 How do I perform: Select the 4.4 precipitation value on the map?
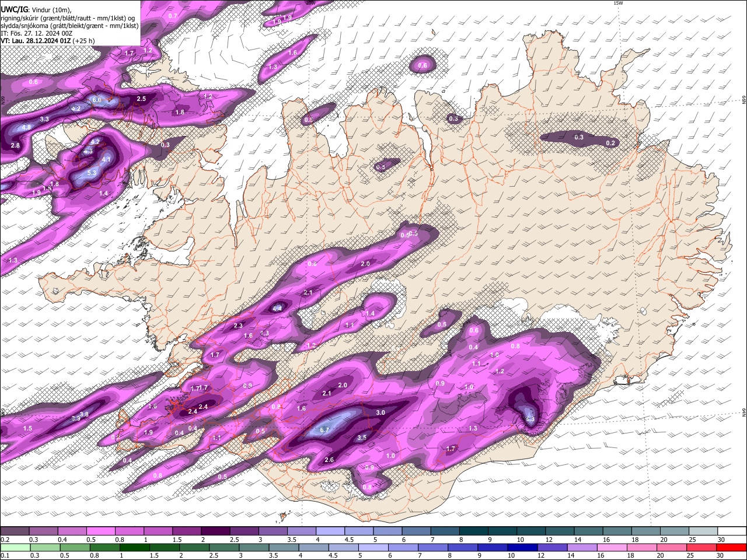pyautogui.click(x=278, y=308)
